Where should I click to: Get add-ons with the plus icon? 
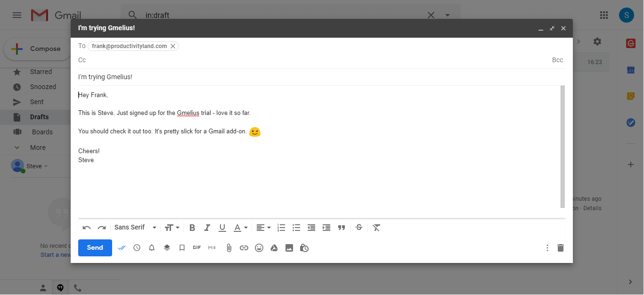(x=631, y=164)
